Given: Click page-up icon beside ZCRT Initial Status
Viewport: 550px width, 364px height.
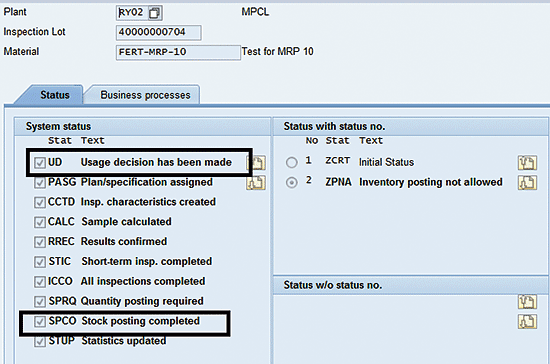Looking at the screenshot, I should click(527, 163).
